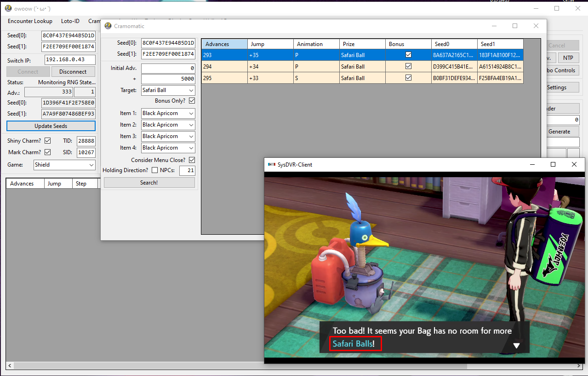Sort by the Jump column header

click(x=270, y=44)
